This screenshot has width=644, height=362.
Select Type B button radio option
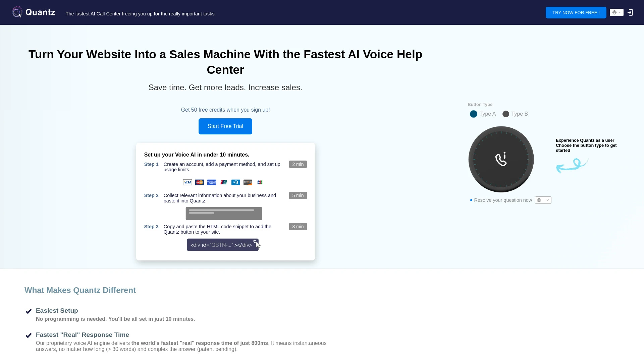pyautogui.click(x=505, y=114)
